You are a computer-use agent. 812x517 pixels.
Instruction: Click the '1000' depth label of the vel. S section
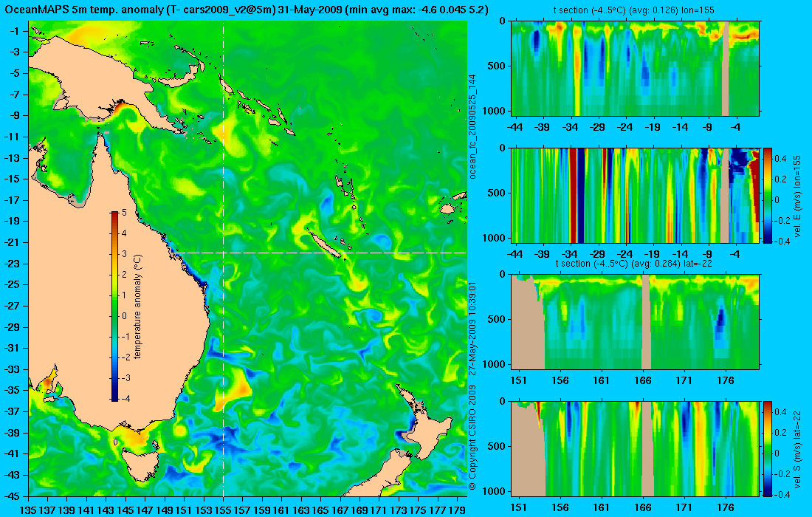coord(495,491)
